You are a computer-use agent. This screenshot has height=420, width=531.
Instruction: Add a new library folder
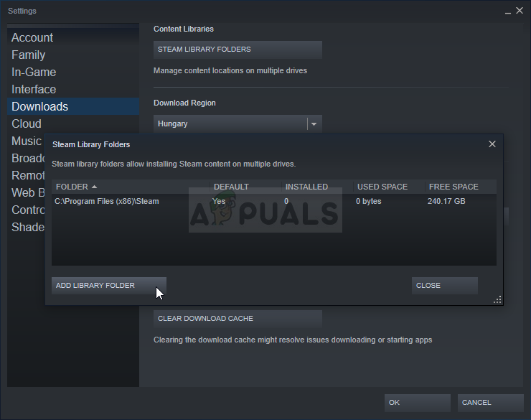[x=108, y=286]
